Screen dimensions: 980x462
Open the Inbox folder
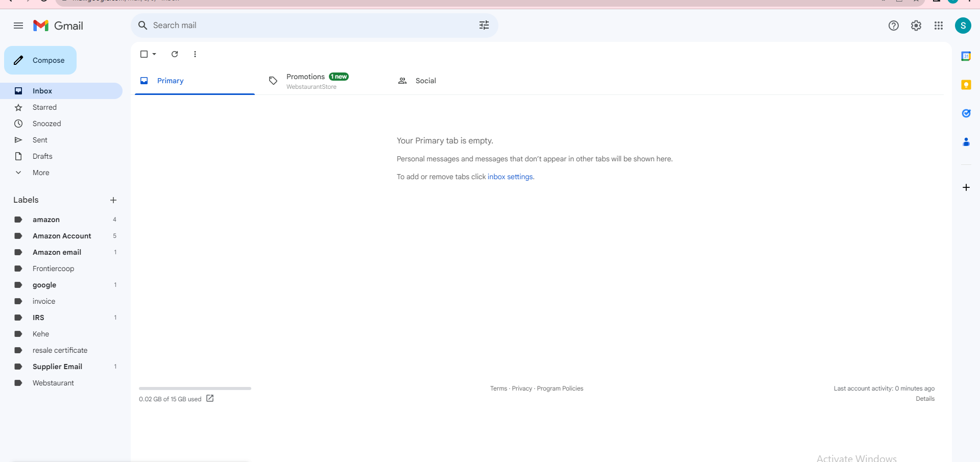coord(61,91)
